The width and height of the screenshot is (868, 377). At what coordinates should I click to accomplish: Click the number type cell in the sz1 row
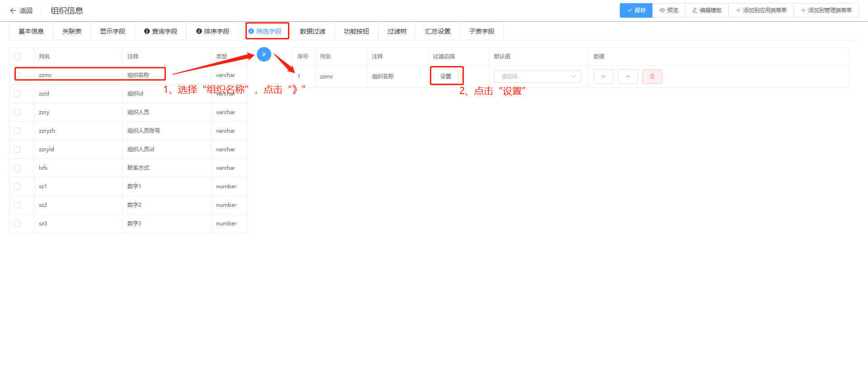(229, 186)
